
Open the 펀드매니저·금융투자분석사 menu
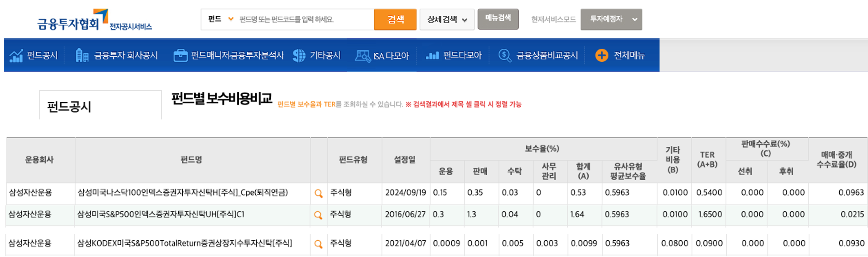pos(237,55)
